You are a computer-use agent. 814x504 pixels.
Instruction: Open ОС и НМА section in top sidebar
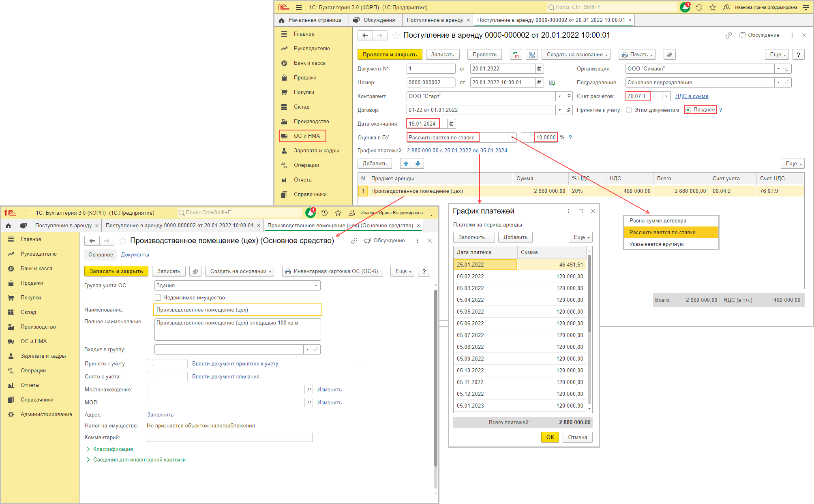click(x=302, y=136)
